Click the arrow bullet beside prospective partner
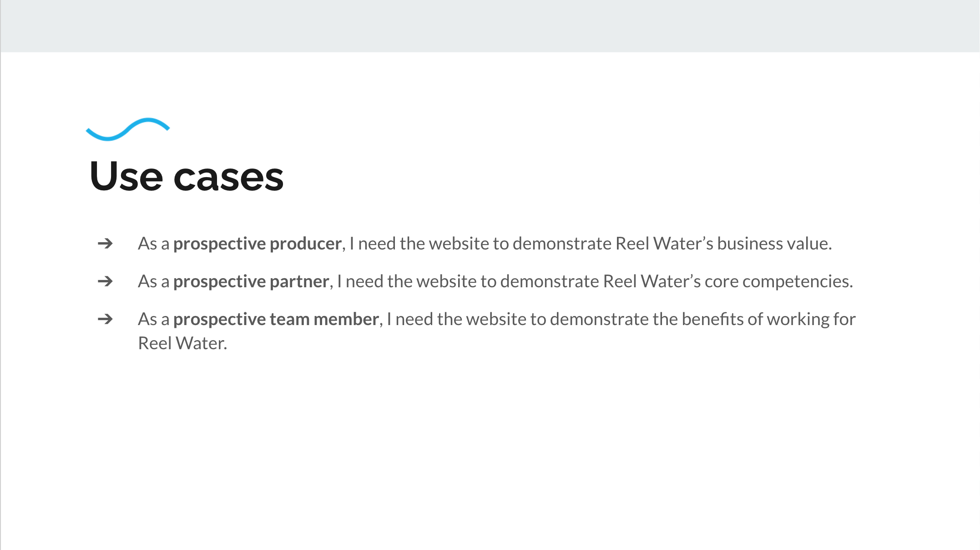Screen dimensions: 980x550 [105, 281]
